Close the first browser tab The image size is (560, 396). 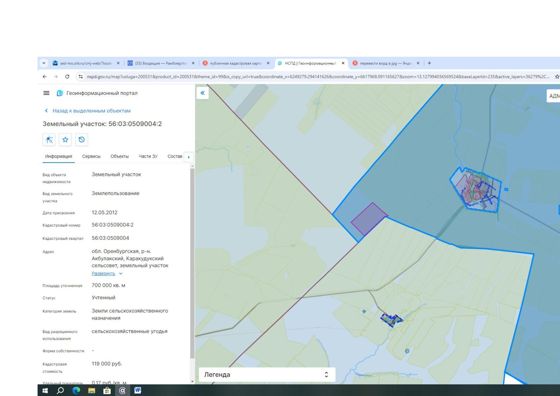(118, 63)
